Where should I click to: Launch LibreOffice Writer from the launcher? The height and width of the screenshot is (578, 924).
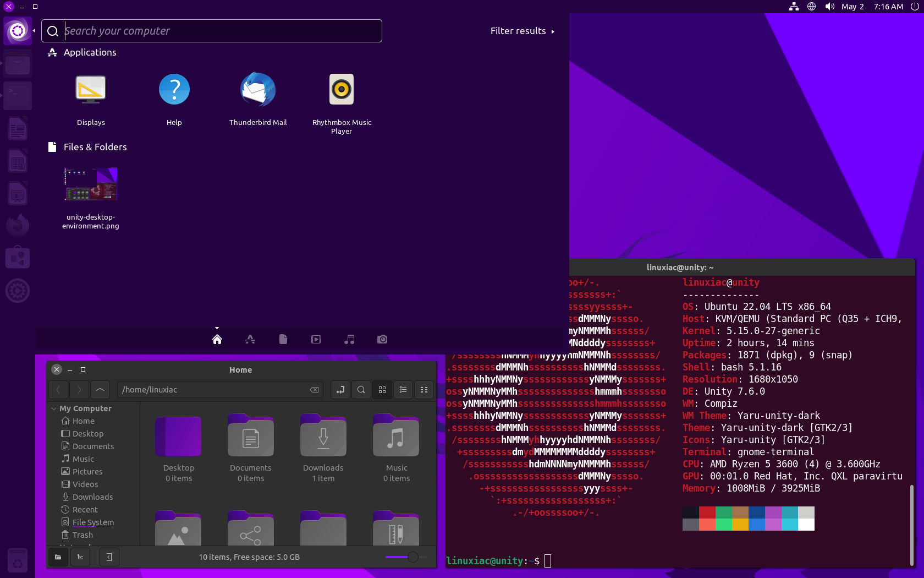point(18,129)
